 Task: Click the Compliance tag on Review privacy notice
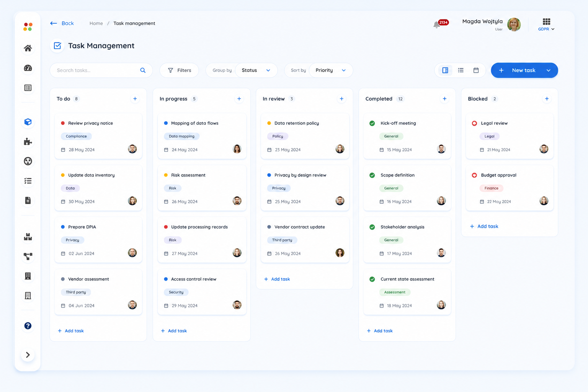click(x=76, y=136)
